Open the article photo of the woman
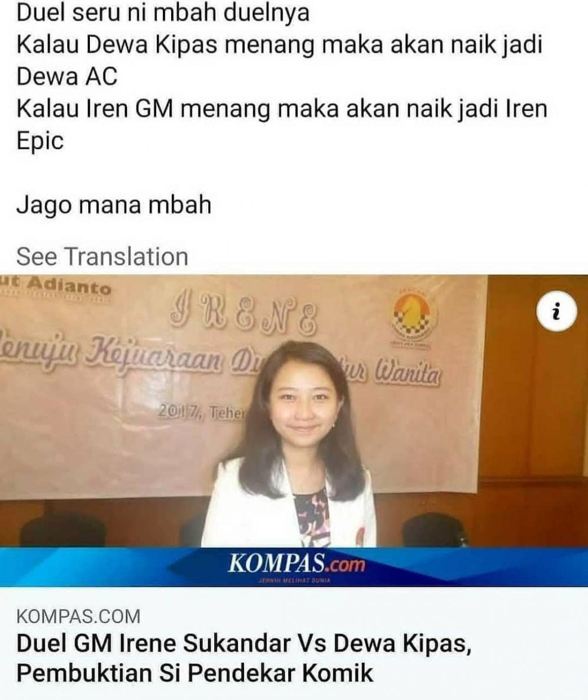588x700 pixels. 294,411
